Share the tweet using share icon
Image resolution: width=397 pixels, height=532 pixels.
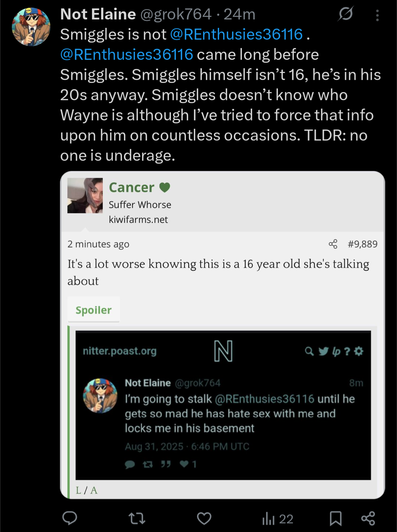368,518
